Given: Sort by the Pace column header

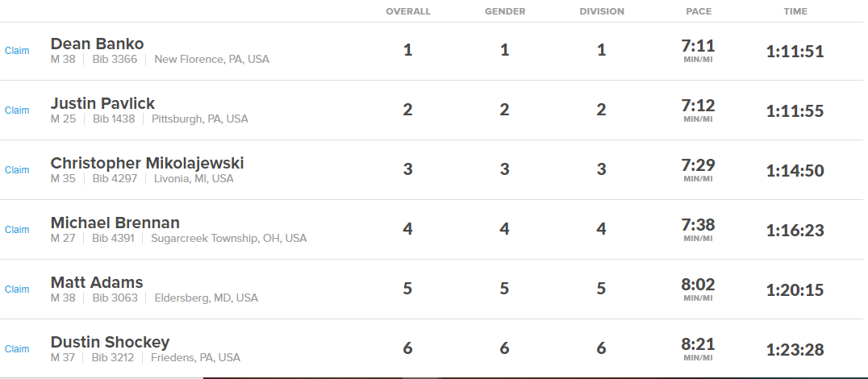Looking at the screenshot, I should pyautogui.click(x=699, y=11).
